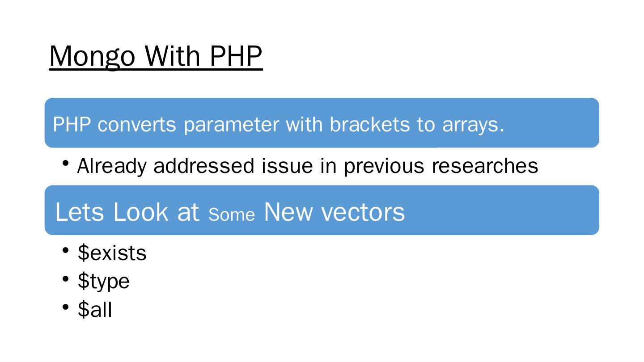Select the "PHP converts parameter" blue banner

pyautogui.click(x=322, y=123)
